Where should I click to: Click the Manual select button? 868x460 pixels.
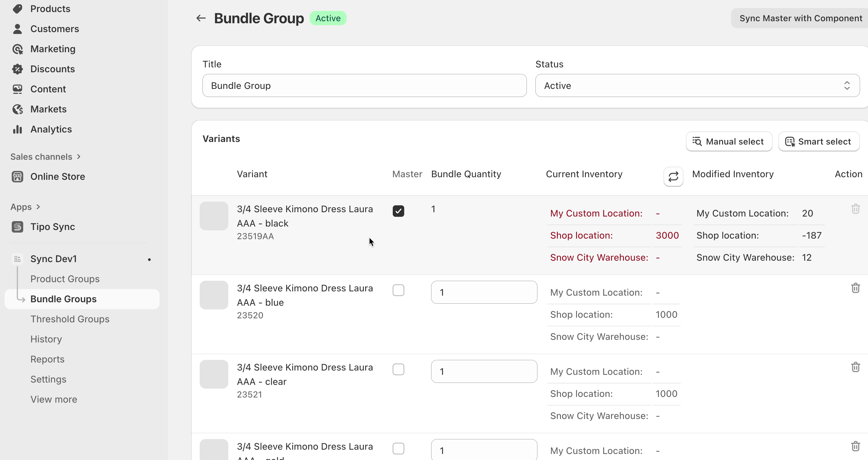[729, 142]
